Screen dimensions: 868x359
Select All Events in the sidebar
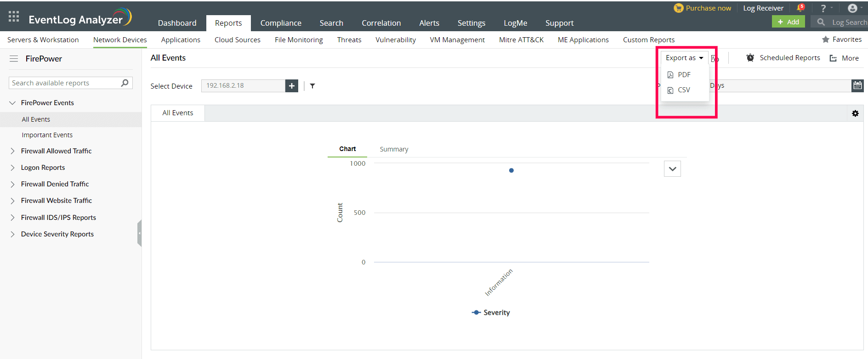[36, 119]
